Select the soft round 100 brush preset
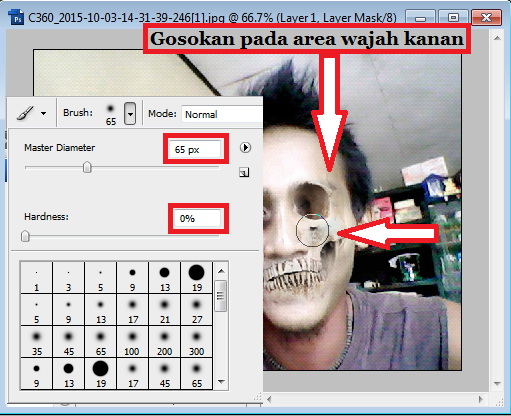 click(x=132, y=342)
